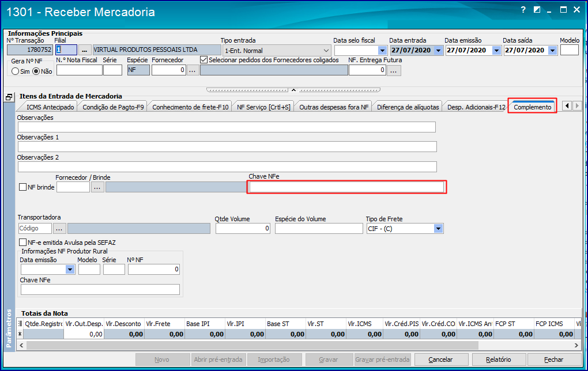Open Conhecimento de frete-F10 tab
This screenshot has width=588, height=371.
(x=190, y=107)
